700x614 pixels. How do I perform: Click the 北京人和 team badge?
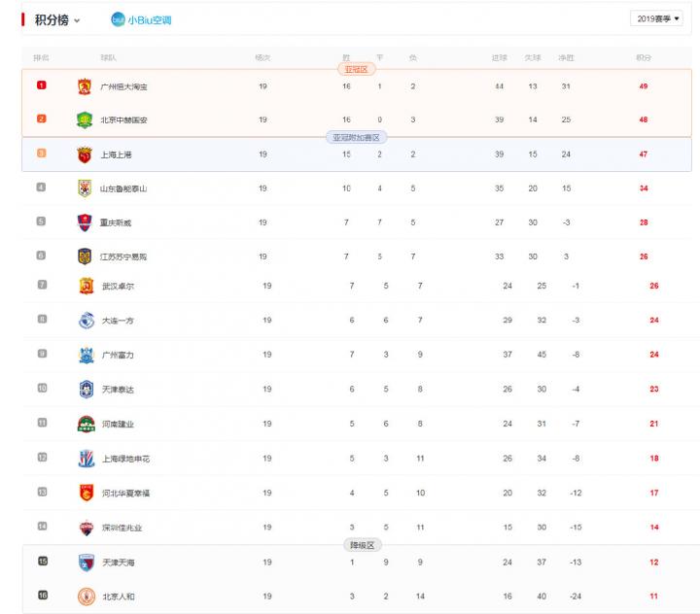point(86,596)
